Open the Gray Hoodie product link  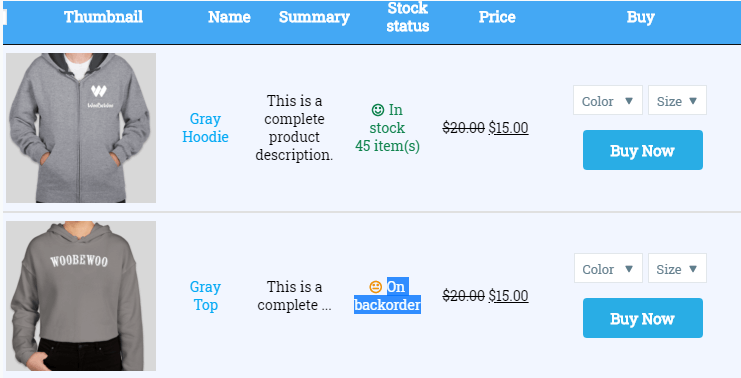pyautogui.click(x=206, y=128)
